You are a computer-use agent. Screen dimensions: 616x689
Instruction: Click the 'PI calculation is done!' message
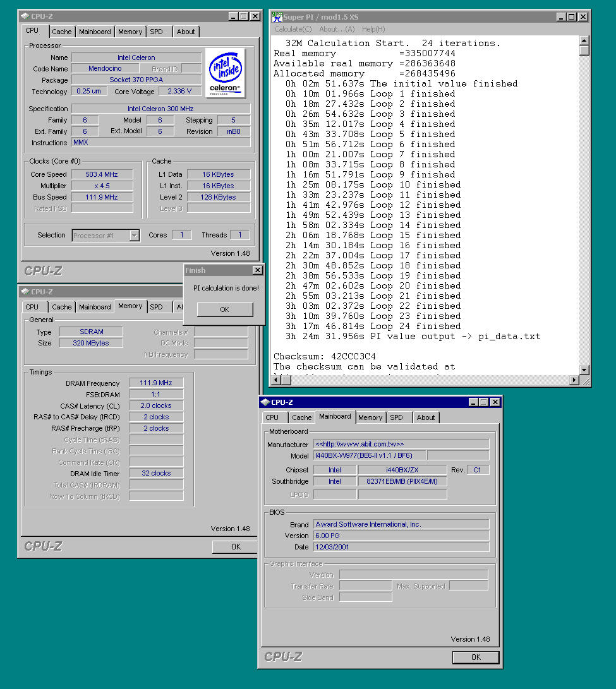pyautogui.click(x=226, y=288)
